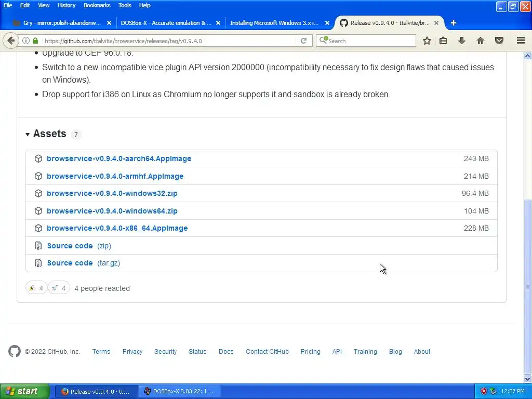Download Source code (zip)
Viewport: 532px width, 399px height.
tap(79, 246)
